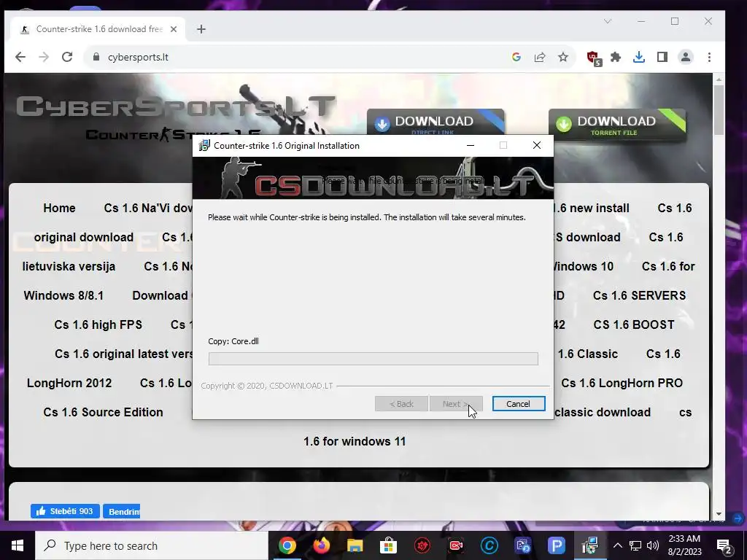Screen dimensions: 747x560
Task: Go back in Chrome
Action: pyautogui.click(x=20, y=57)
